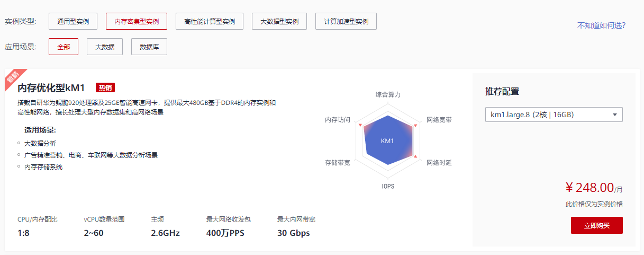The height and width of the screenshot is (255, 644).
Task: Click the KM1 radar chart center
Action: 387,141
